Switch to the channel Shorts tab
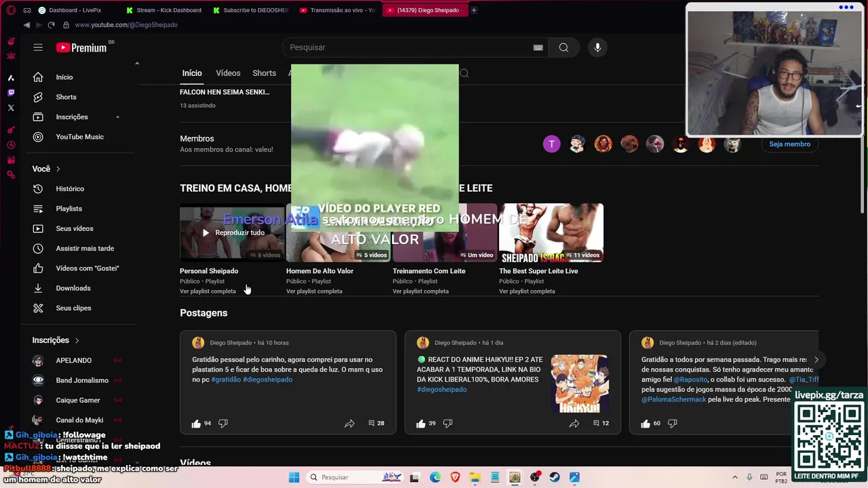868x488 pixels. pos(264,73)
